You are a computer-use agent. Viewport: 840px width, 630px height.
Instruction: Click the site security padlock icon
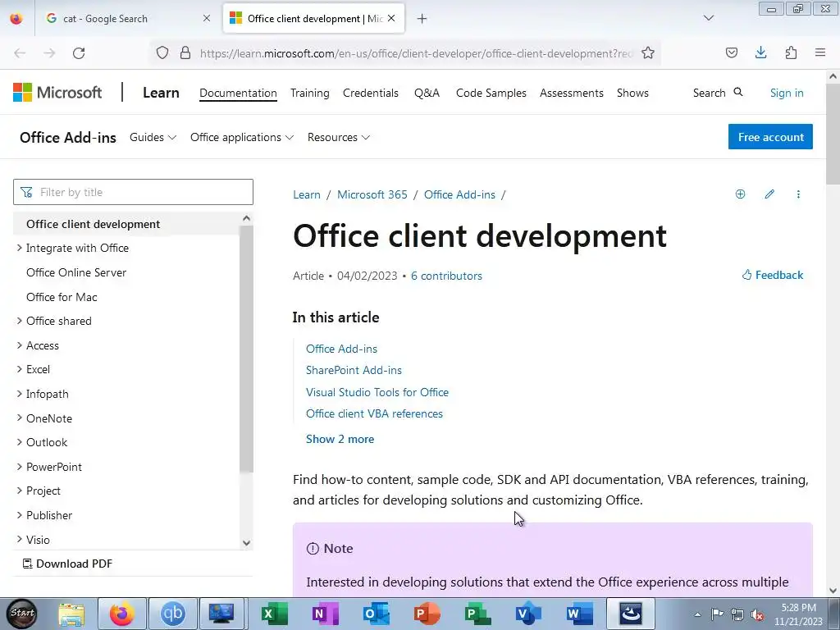pos(185,53)
